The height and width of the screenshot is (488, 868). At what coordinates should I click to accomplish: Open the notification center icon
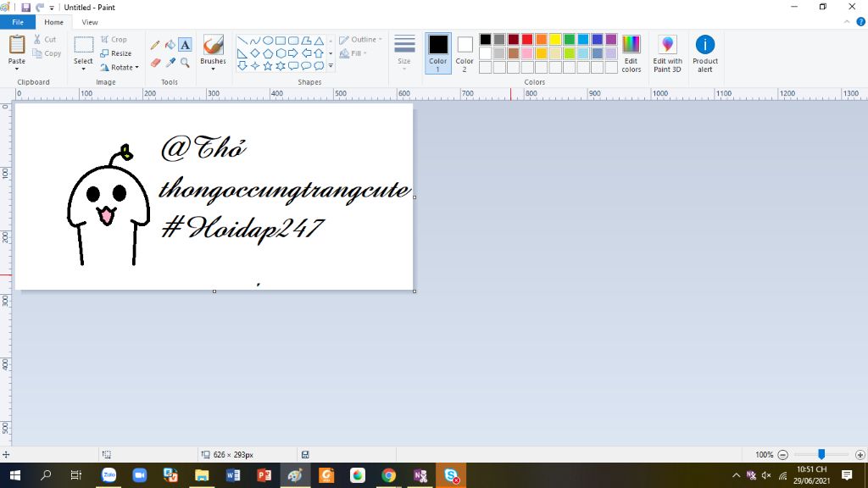[847, 475]
